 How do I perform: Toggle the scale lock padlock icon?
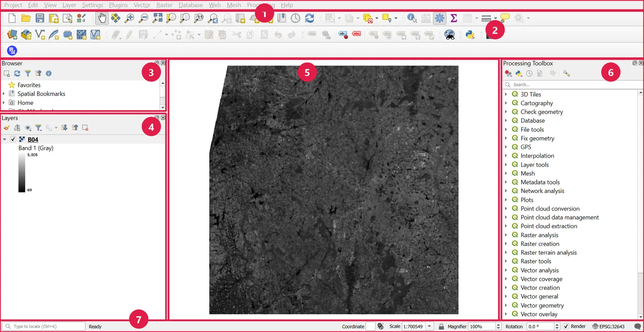point(441,326)
